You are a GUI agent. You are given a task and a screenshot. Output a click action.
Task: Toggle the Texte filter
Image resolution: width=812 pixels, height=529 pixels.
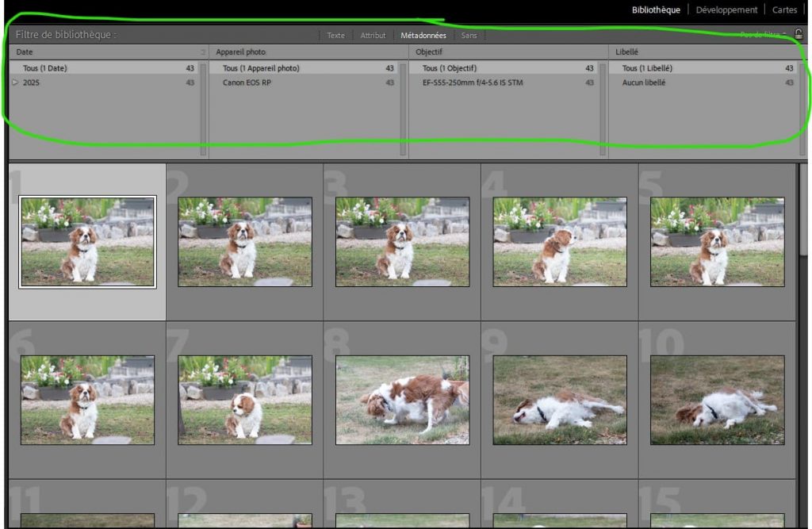coord(336,35)
